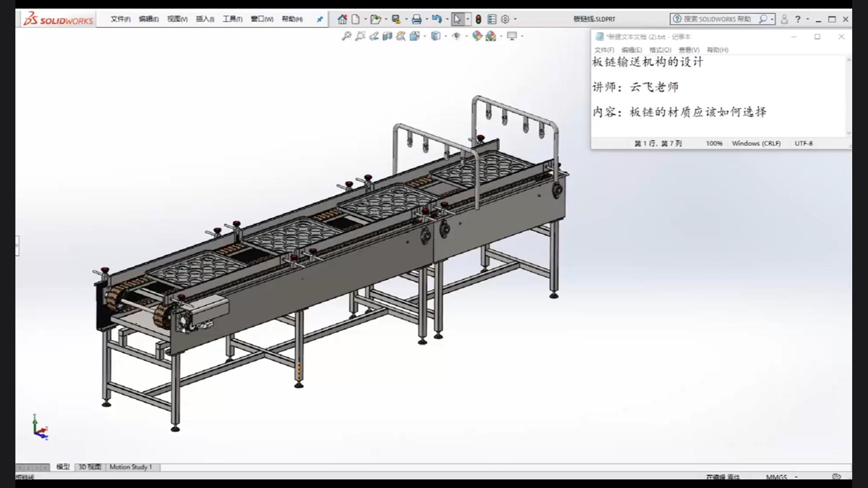Click the SolidWorks logo

point(58,19)
